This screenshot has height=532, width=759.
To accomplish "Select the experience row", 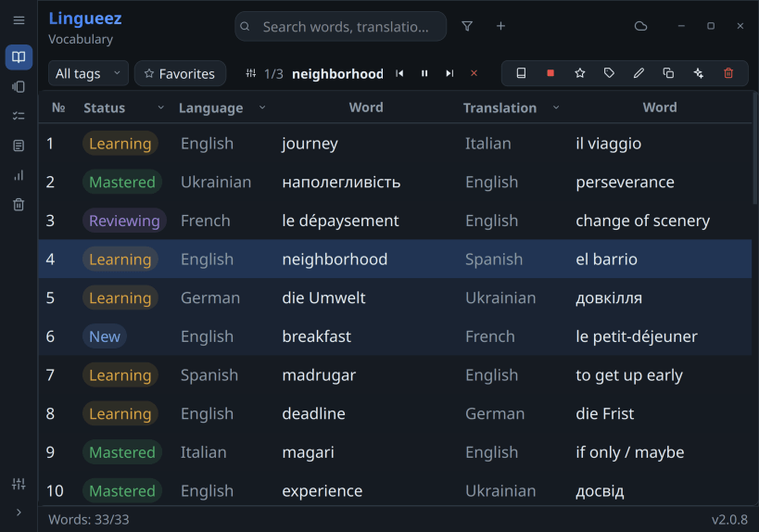I will [395, 491].
